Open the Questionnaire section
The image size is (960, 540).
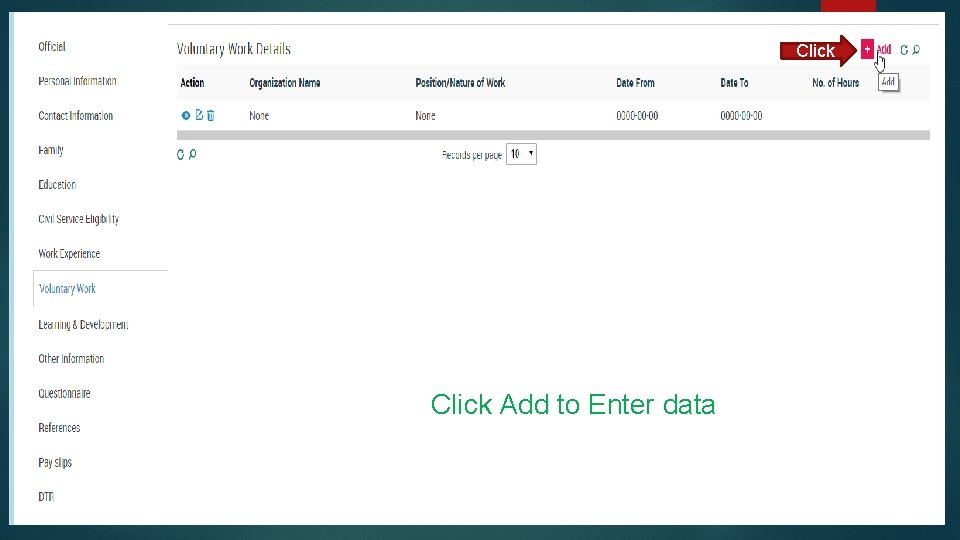tap(64, 393)
